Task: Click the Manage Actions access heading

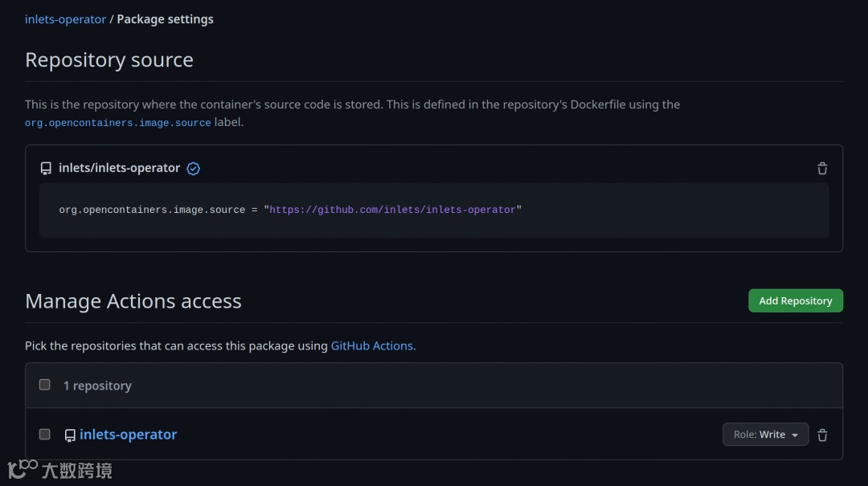Action: (133, 301)
